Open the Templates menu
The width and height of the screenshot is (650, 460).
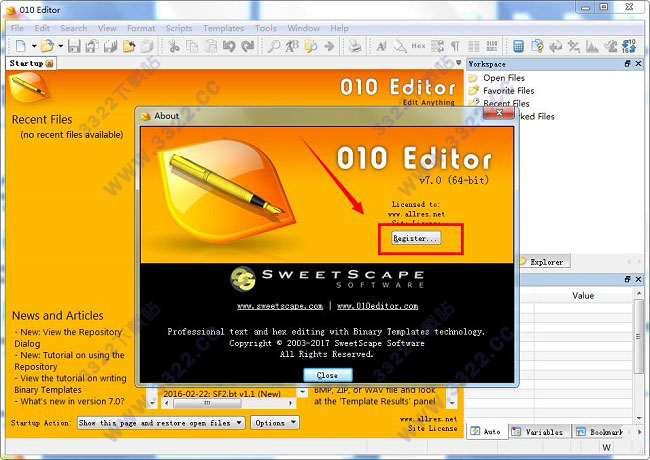click(x=223, y=28)
